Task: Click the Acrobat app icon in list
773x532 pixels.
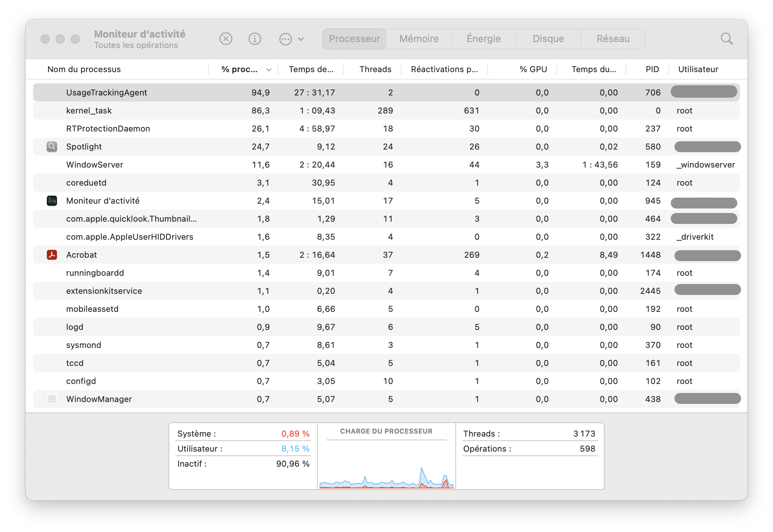Action: (52, 255)
